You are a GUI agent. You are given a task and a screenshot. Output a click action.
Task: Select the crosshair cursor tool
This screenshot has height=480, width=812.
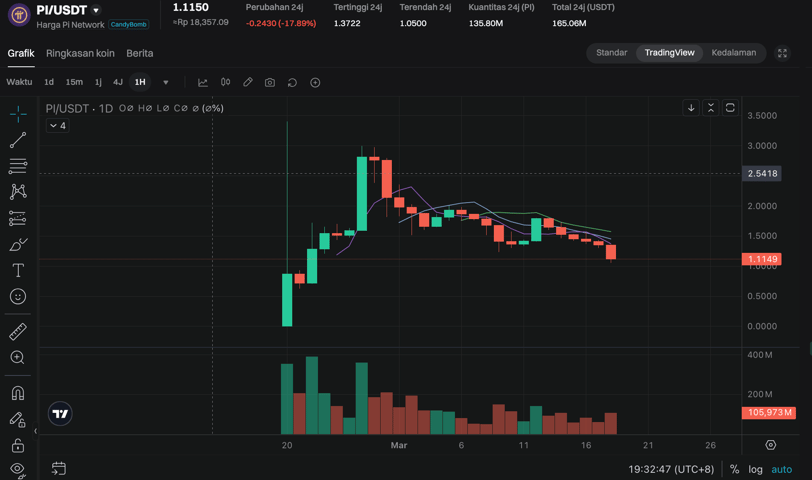18,114
